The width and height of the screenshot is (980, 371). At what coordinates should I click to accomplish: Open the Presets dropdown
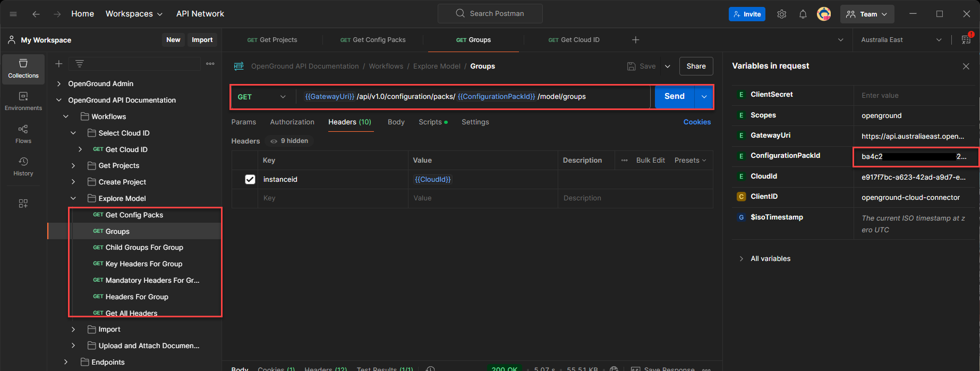pos(690,160)
